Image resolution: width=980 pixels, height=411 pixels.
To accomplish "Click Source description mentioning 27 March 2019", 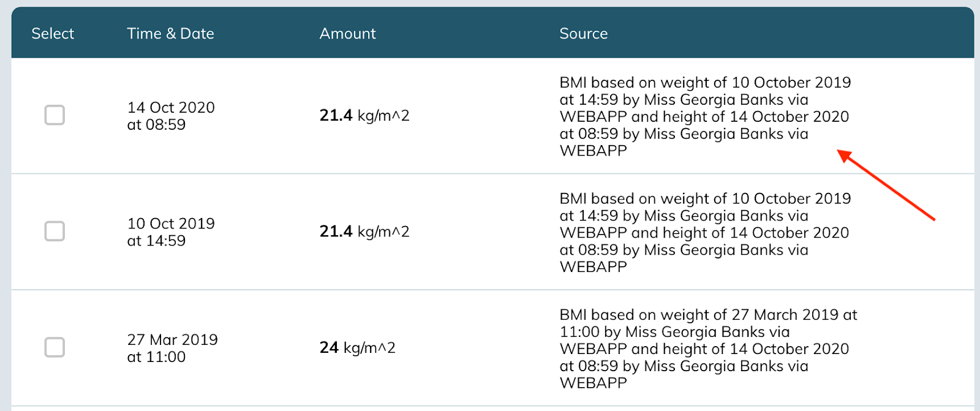I will [708, 349].
